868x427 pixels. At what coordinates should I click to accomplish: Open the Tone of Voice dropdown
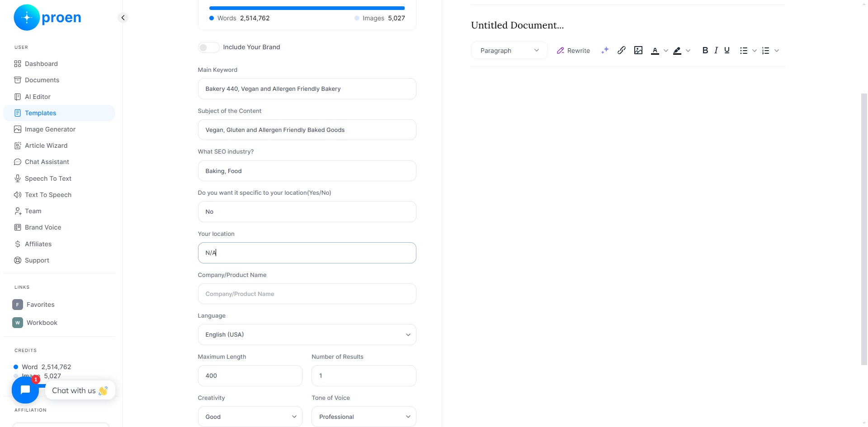coord(363,417)
